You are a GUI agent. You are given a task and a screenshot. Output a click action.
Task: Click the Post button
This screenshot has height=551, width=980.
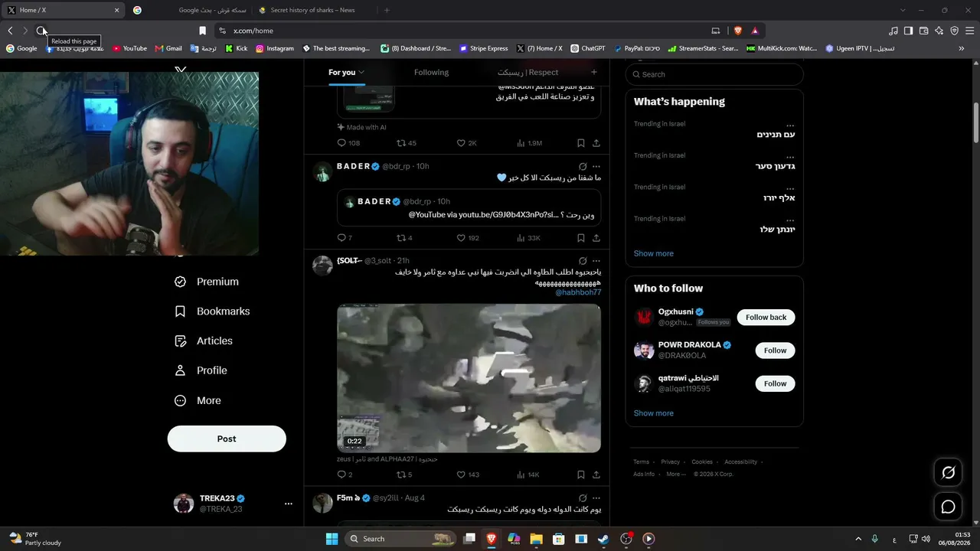coord(227,439)
